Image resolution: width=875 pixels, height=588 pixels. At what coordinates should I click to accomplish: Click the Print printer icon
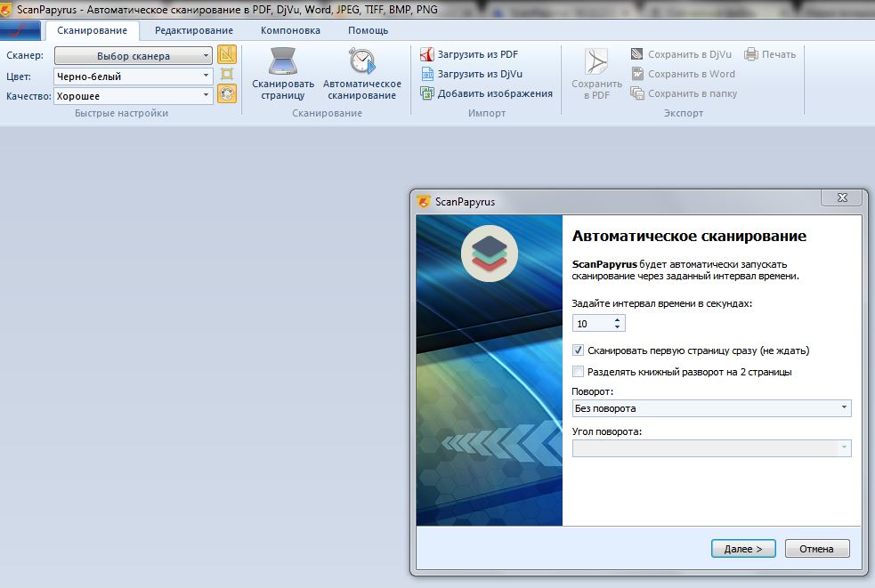[751, 54]
